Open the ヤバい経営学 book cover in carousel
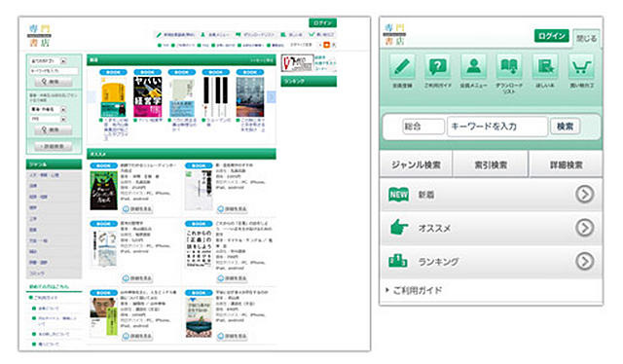 click(147, 96)
